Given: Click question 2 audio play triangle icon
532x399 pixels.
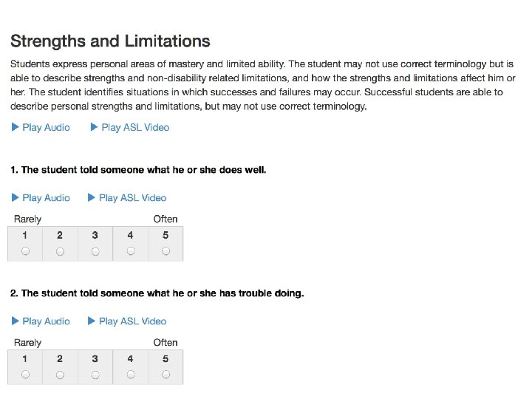Looking at the screenshot, I should tap(15, 321).
